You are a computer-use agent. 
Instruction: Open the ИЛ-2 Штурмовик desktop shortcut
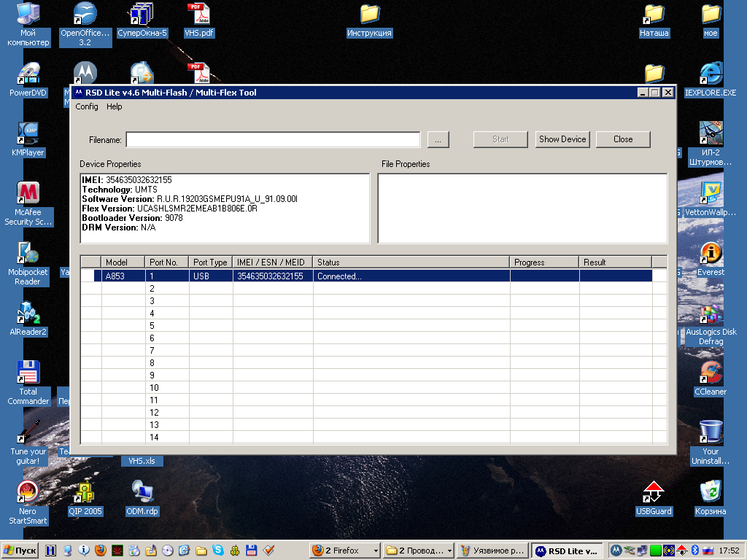click(711, 144)
